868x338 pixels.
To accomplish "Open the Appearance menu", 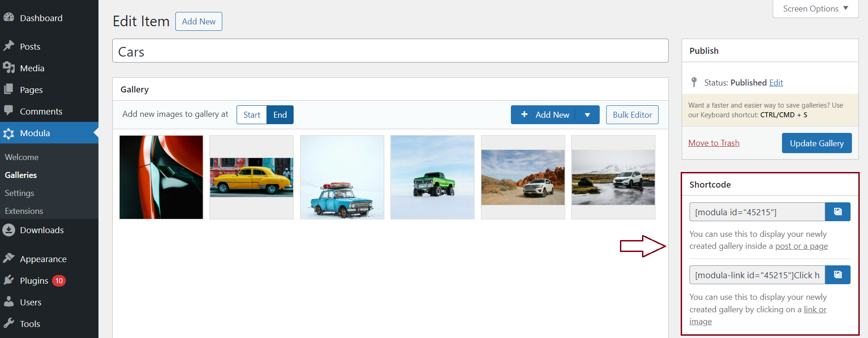I will coord(43,259).
